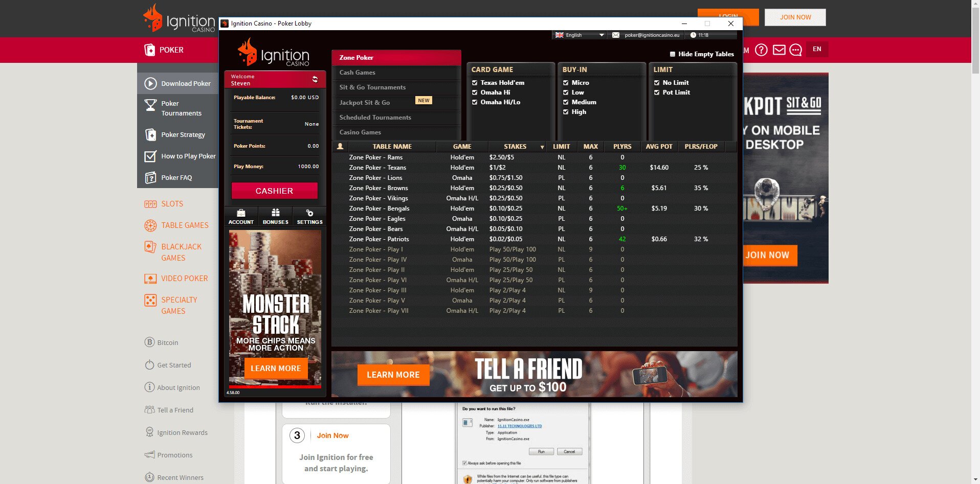Click the envelope icon beside poker email
The image size is (980, 484).
pos(616,35)
